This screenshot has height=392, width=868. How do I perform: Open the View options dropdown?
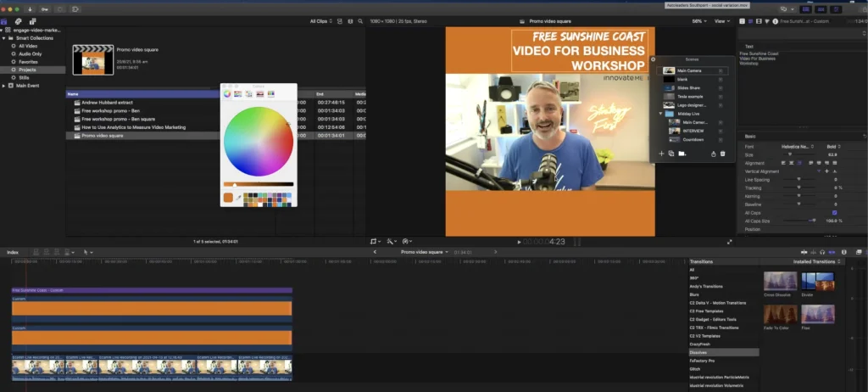(722, 21)
